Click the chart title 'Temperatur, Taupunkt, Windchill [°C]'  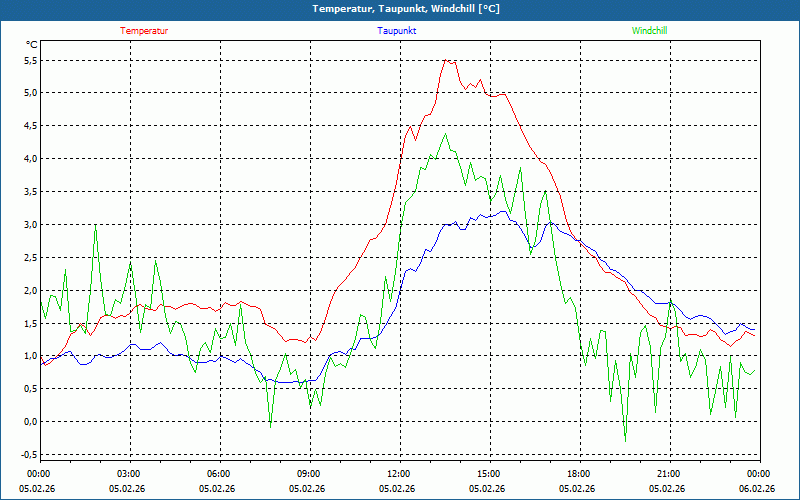(x=400, y=9)
